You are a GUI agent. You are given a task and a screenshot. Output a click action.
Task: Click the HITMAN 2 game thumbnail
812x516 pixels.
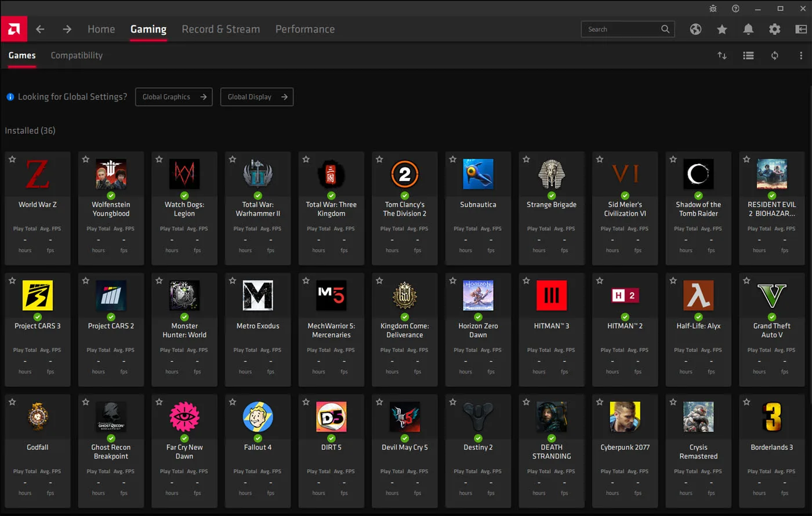pos(625,295)
